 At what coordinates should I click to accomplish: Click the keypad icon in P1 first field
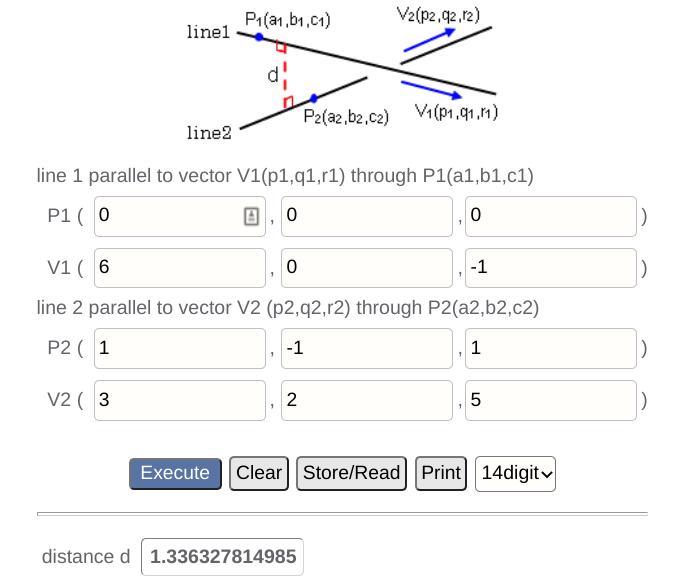coord(251,216)
